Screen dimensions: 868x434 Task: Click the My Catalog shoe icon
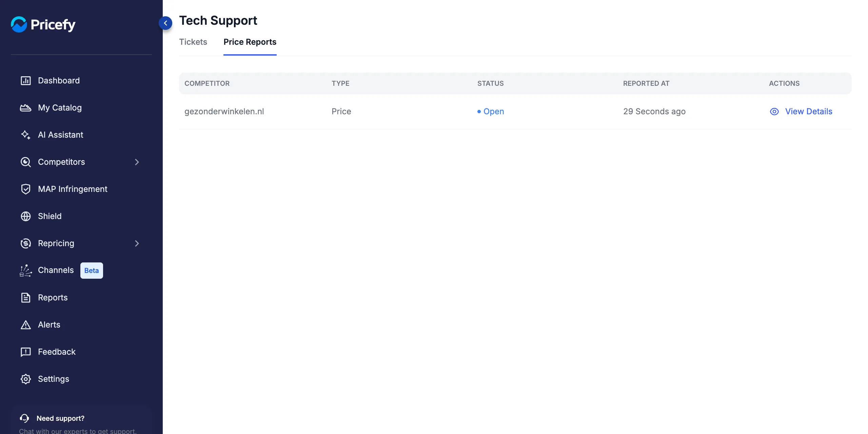[x=26, y=108]
